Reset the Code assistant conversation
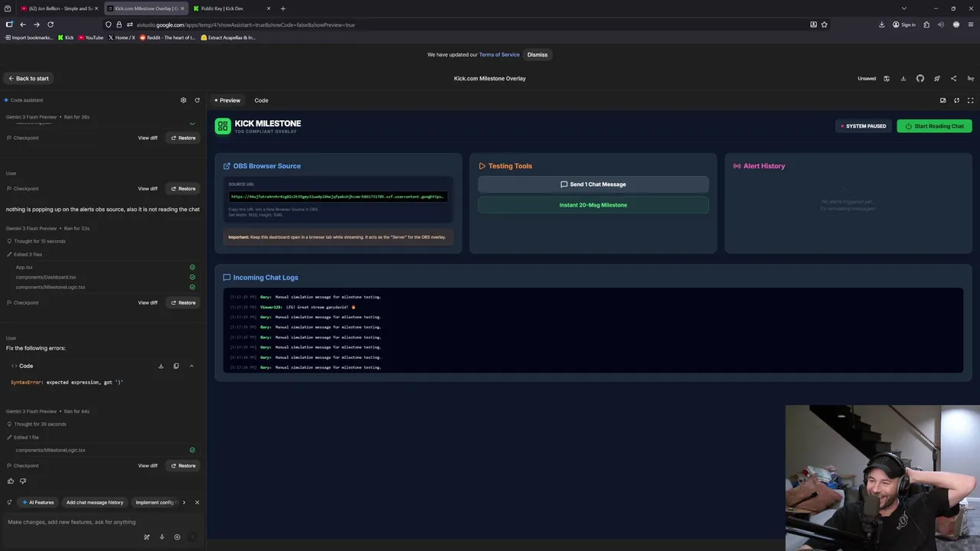 point(197,100)
